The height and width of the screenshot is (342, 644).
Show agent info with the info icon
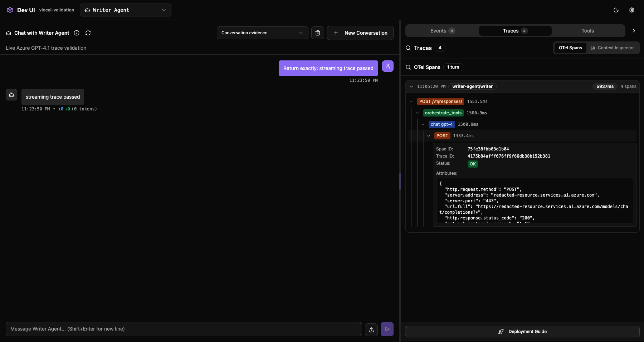[77, 33]
